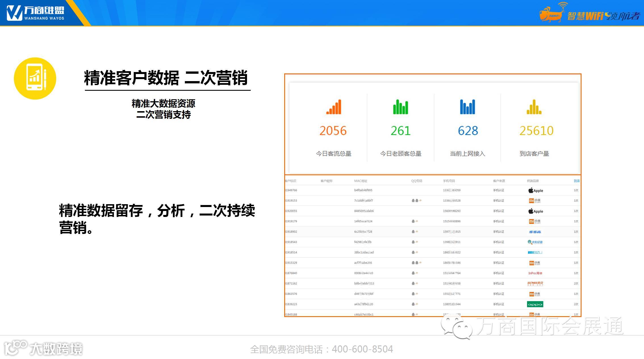Click the 到店 column header

[576, 181]
